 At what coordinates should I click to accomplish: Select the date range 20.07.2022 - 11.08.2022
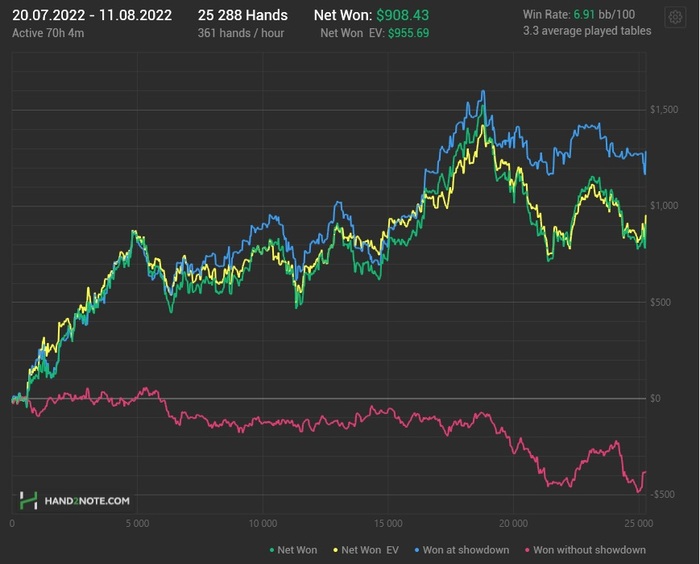pyautogui.click(x=92, y=15)
